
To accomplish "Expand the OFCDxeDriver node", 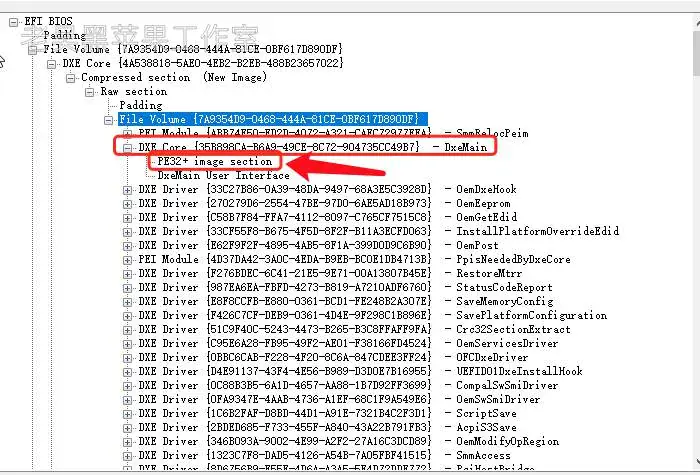I will click(128, 358).
